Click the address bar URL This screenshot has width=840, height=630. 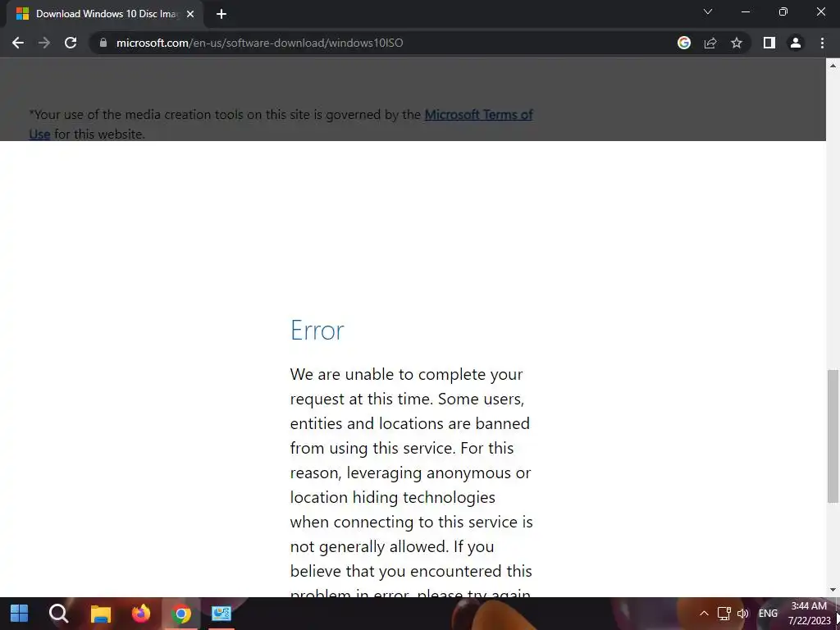[x=260, y=43]
